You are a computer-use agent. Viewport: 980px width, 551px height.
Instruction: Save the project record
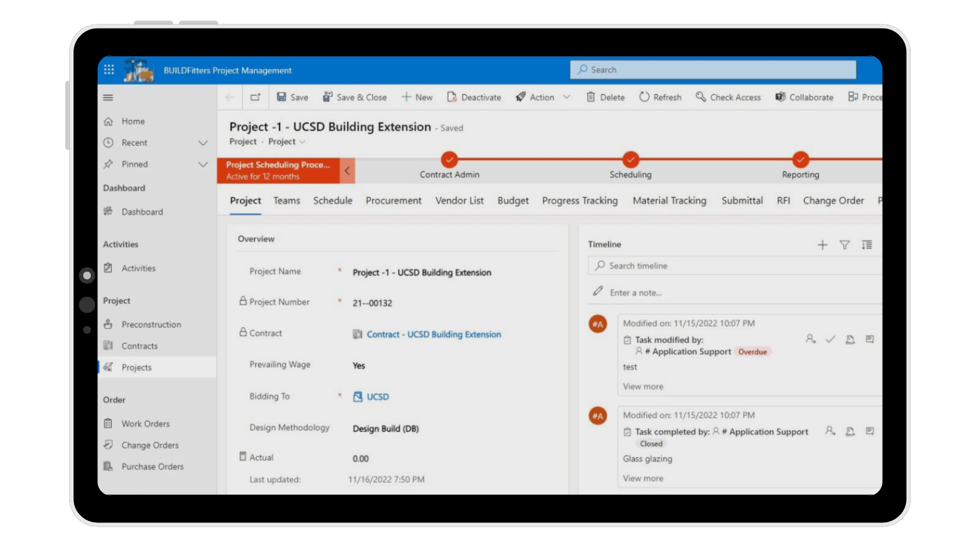(292, 97)
